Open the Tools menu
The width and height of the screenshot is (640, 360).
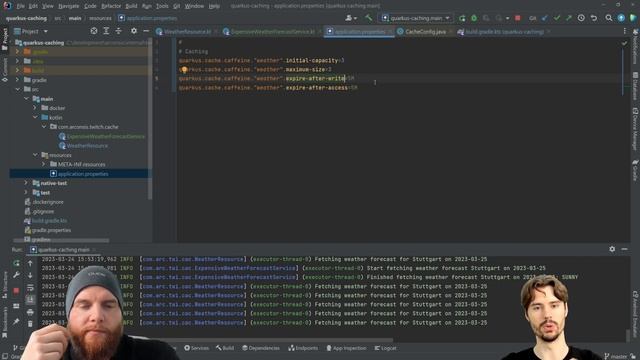162,6
